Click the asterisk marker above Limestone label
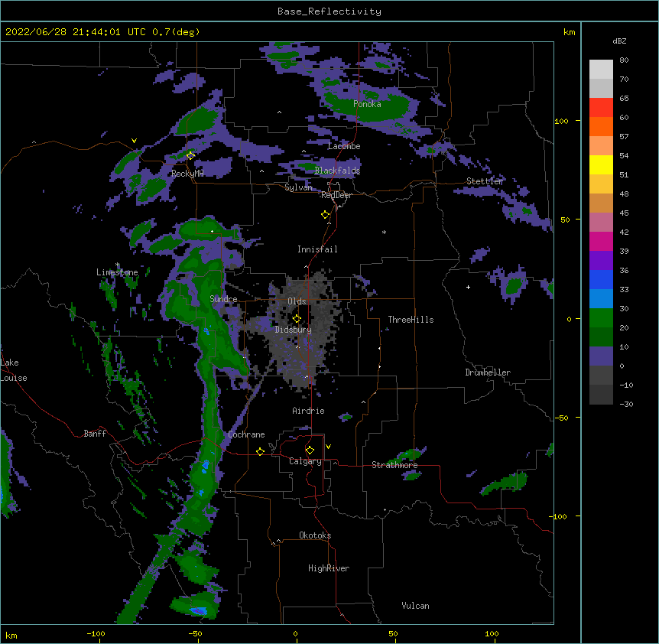Image resolution: width=659 pixels, height=644 pixels. tap(118, 265)
